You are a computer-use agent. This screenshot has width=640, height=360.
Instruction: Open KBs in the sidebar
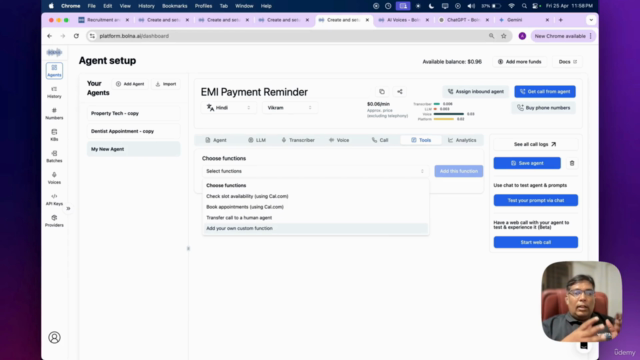[54, 135]
